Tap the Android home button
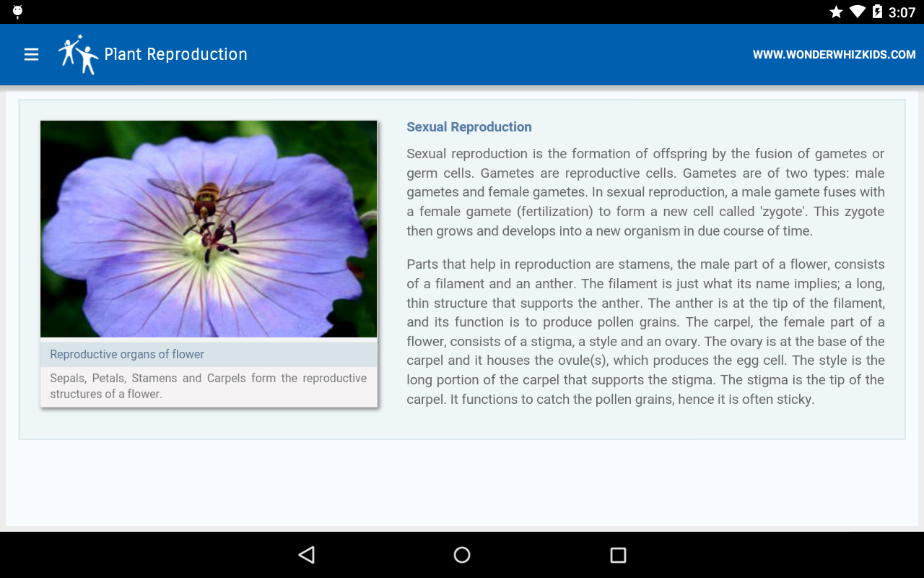Image resolution: width=924 pixels, height=578 pixels. tap(462, 555)
